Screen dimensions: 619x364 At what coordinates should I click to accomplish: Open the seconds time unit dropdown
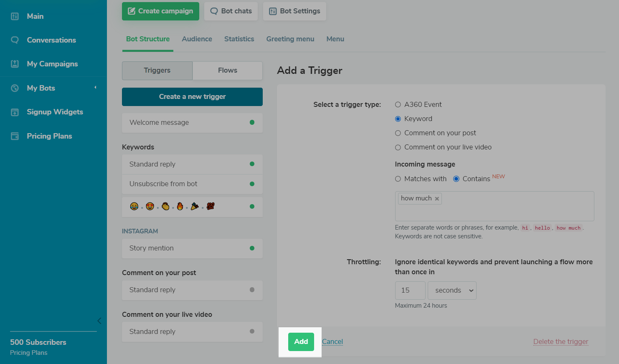[x=452, y=291]
